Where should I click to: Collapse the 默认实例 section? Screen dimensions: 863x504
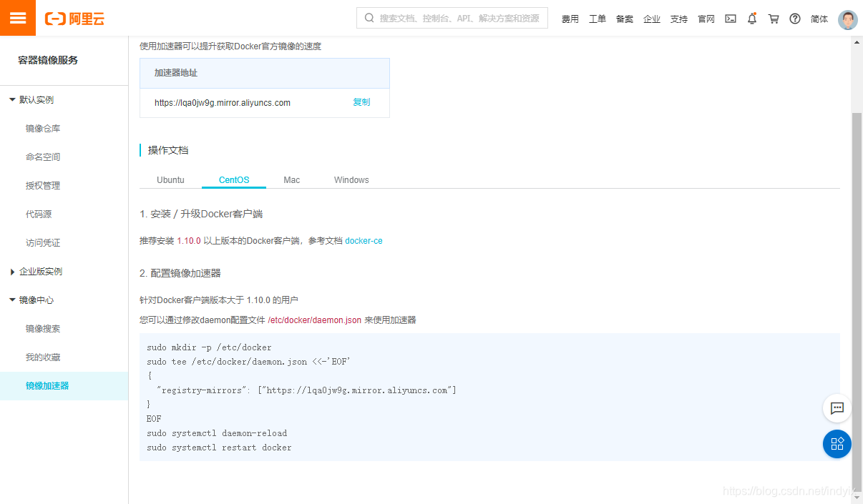click(x=32, y=99)
